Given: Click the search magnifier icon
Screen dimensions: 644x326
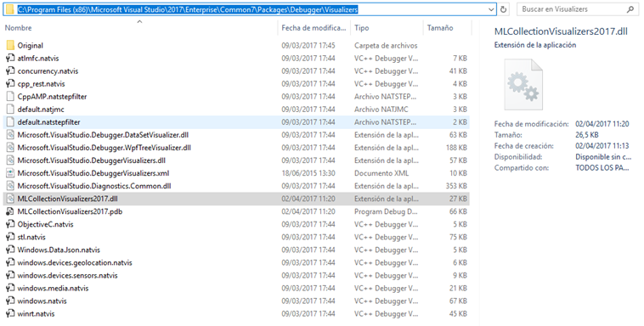Looking at the screenshot, I should [x=630, y=9].
